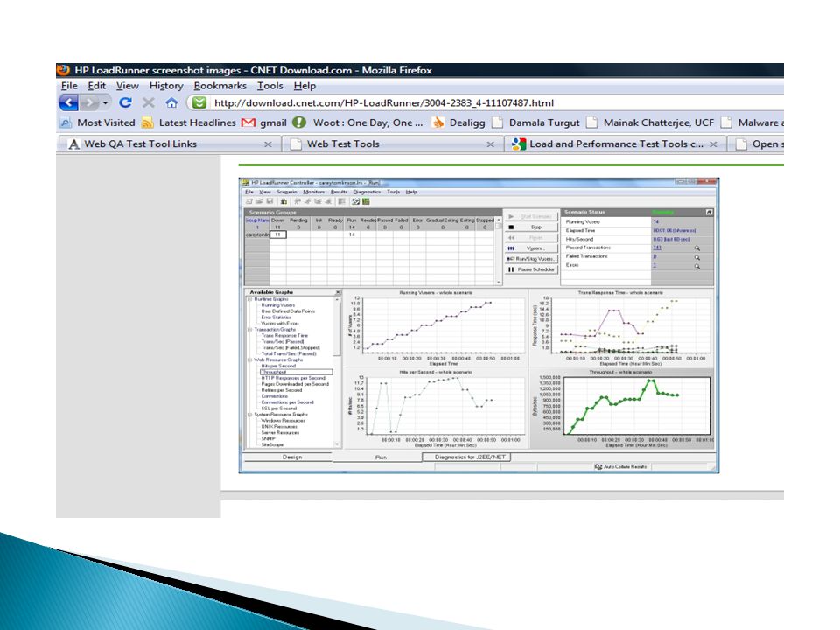Click the Firefox Forward arrow button
Image resolution: width=840 pixels, height=630 pixels.
click(89, 102)
